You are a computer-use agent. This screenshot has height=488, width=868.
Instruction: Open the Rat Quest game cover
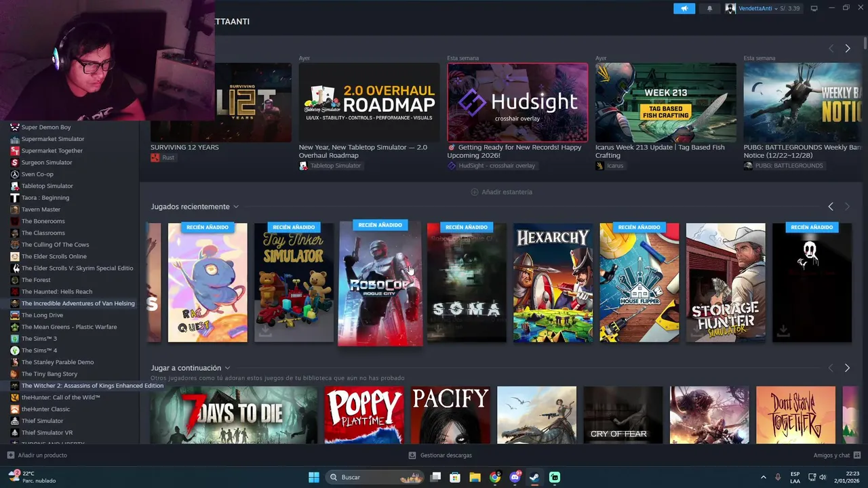(x=208, y=283)
